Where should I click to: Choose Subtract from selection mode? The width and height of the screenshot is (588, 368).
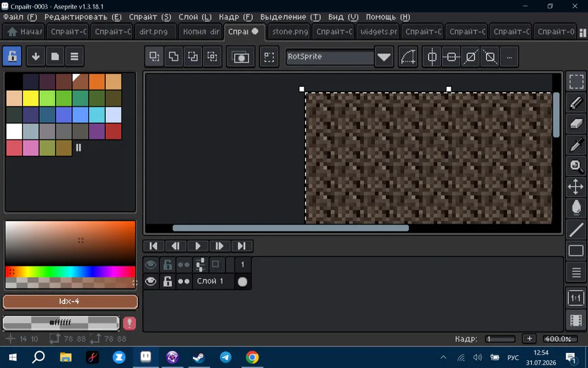[193, 57]
